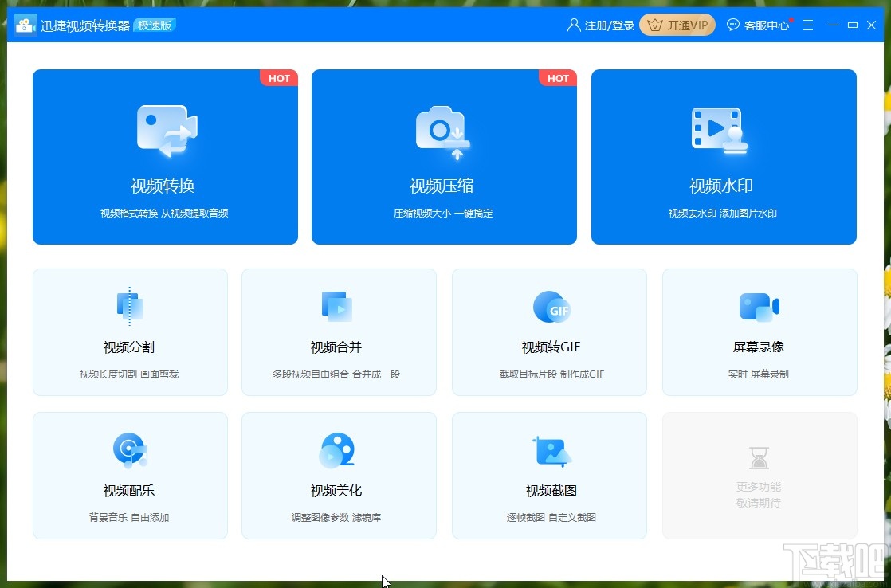This screenshot has width=891, height=588.
Task: Open the 视频水印 (Video Watermark) tool
Action: point(724,157)
